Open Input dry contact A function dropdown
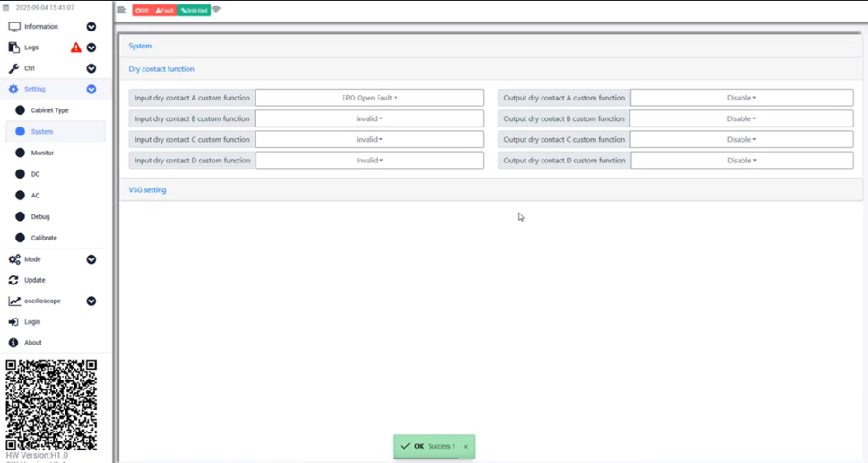Viewport: 868px width, 463px height. click(369, 98)
